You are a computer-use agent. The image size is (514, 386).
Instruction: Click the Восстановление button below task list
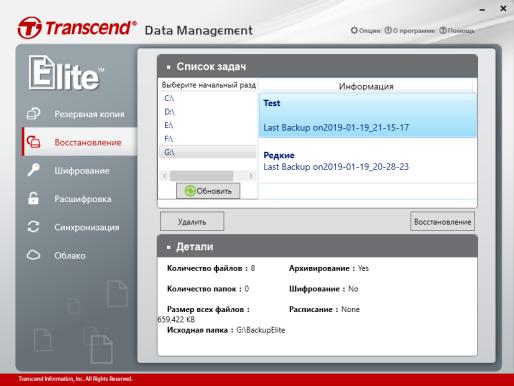(442, 221)
